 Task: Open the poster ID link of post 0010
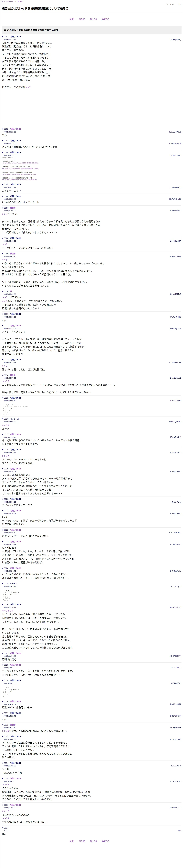pyautogui.click(x=175, y=294)
